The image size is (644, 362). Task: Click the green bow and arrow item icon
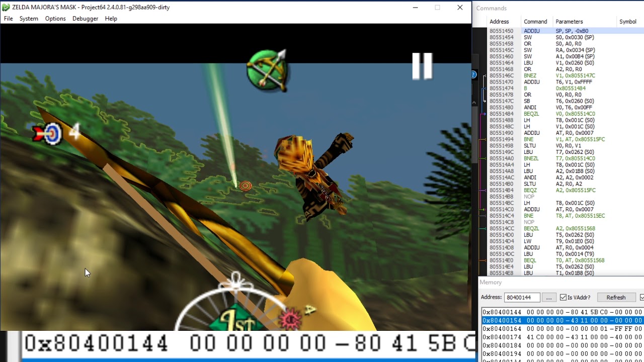pos(267,70)
